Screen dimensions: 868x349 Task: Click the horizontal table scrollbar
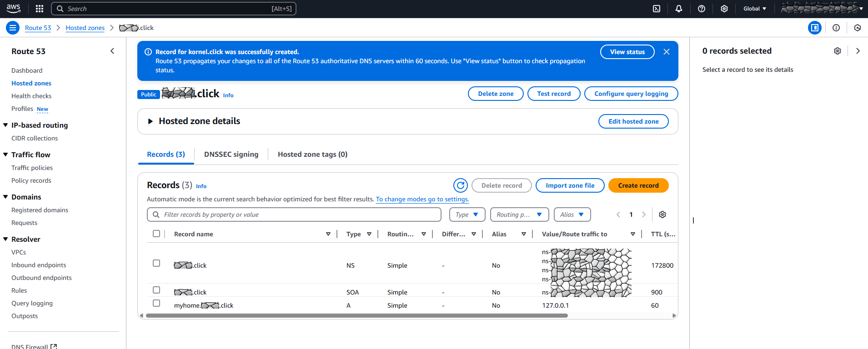click(356, 315)
